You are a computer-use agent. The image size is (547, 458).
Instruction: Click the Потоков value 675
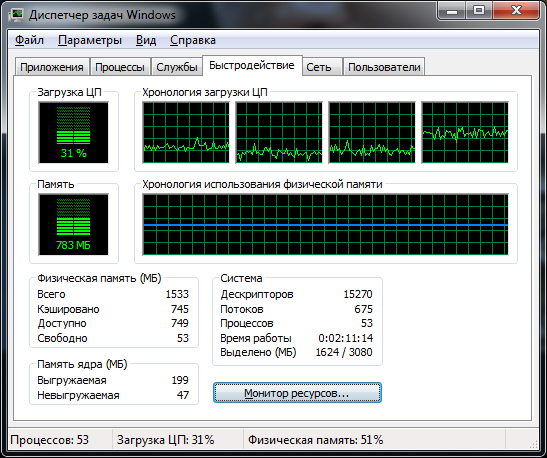pyautogui.click(x=364, y=309)
